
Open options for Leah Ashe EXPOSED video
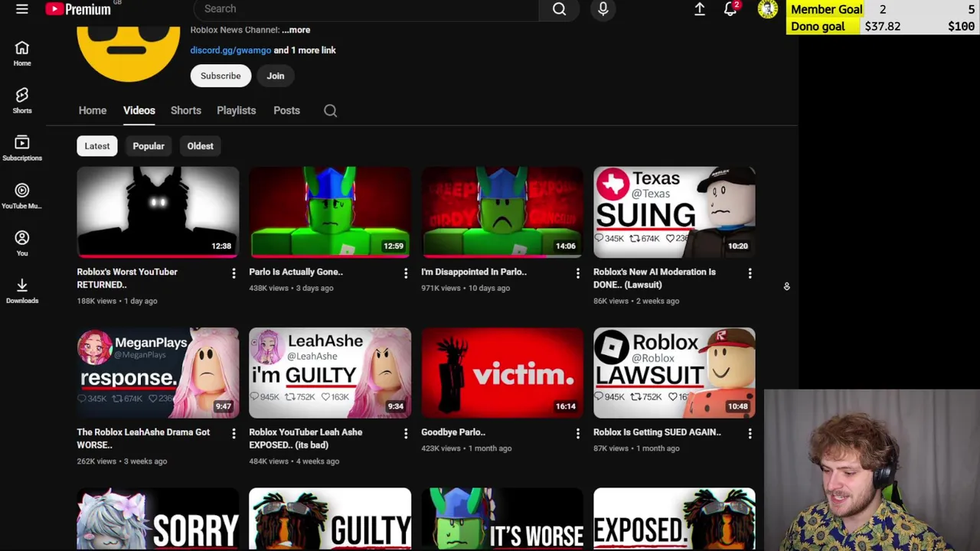406,433
